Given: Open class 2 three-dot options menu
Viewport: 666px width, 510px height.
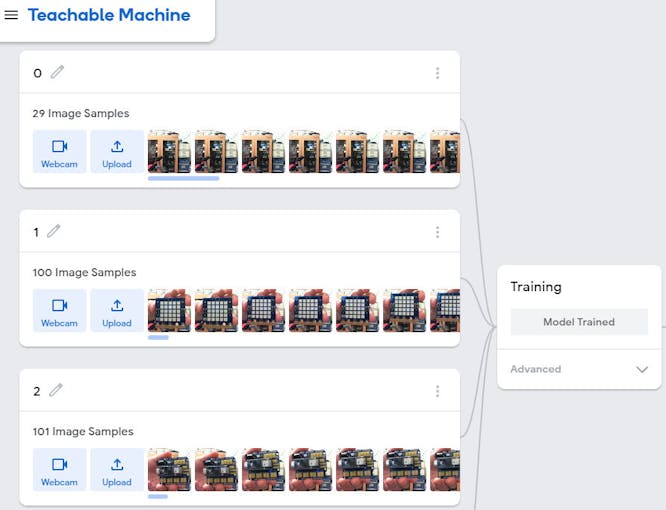Looking at the screenshot, I should click(x=437, y=391).
